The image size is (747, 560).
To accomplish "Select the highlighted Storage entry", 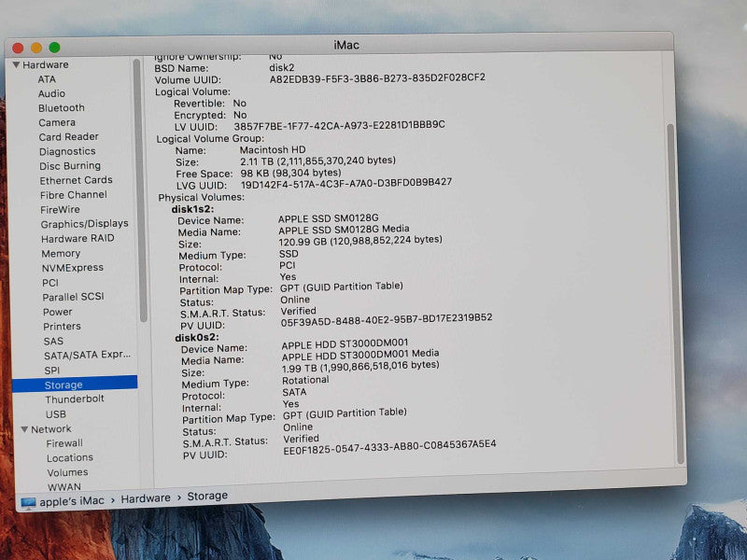I will 75,385.
